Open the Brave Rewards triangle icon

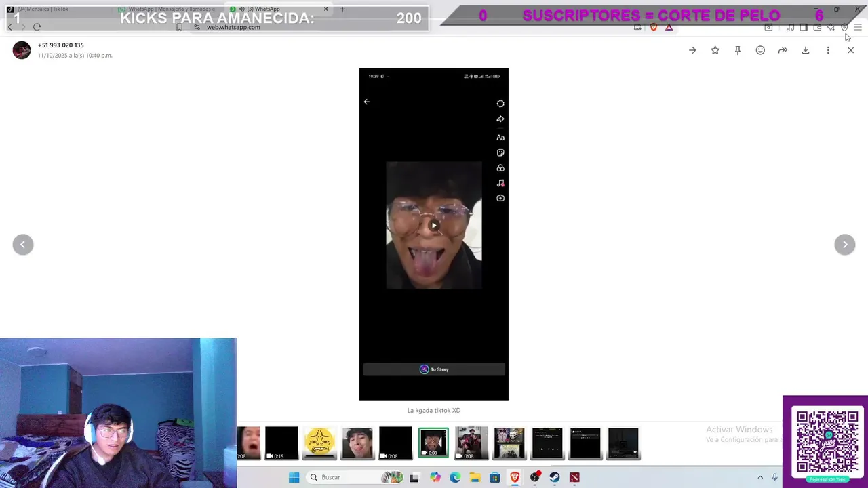click(669, 27)
